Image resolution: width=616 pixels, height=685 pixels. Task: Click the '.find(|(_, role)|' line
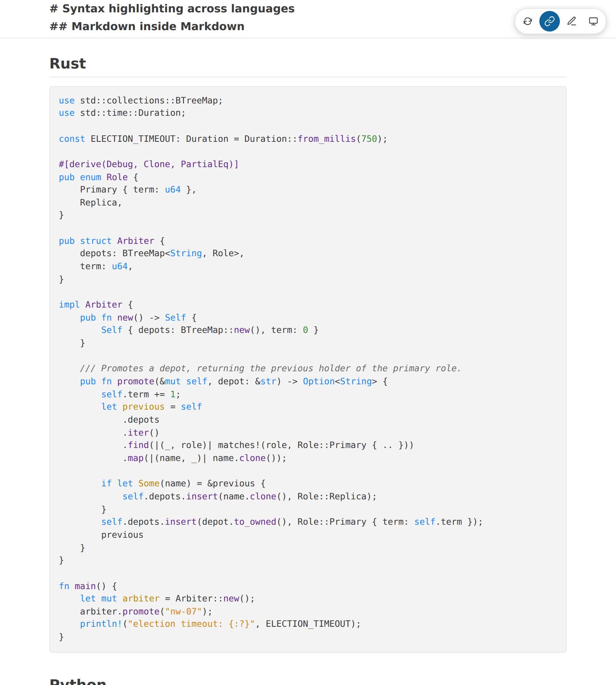(x=268, y=445)
